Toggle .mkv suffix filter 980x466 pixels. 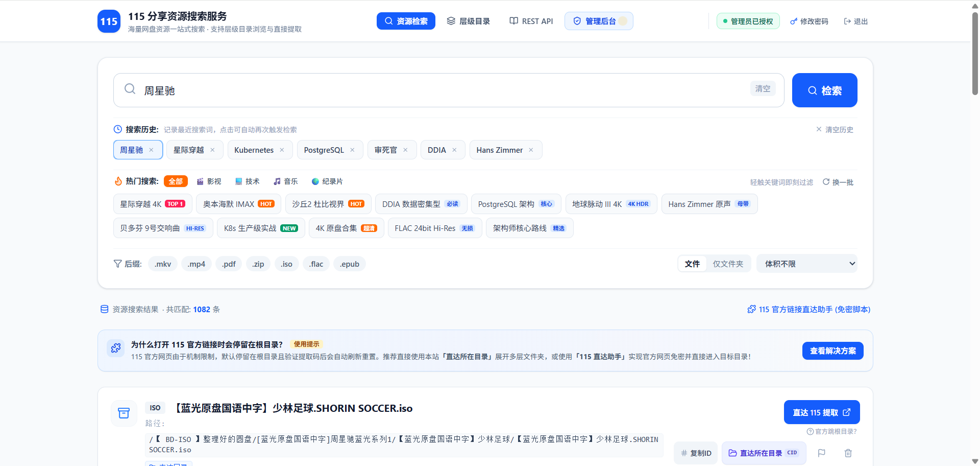click(163, 264)
